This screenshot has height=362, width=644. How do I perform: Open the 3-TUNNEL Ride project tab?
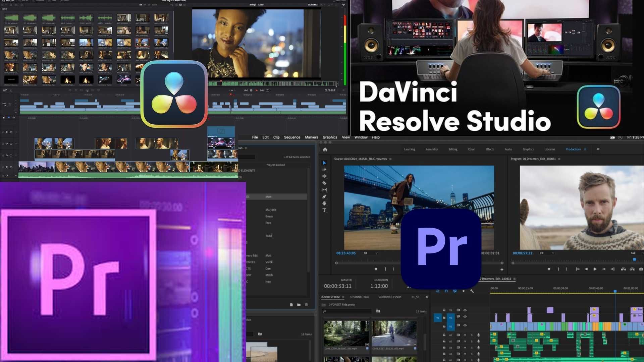point(360,297)
